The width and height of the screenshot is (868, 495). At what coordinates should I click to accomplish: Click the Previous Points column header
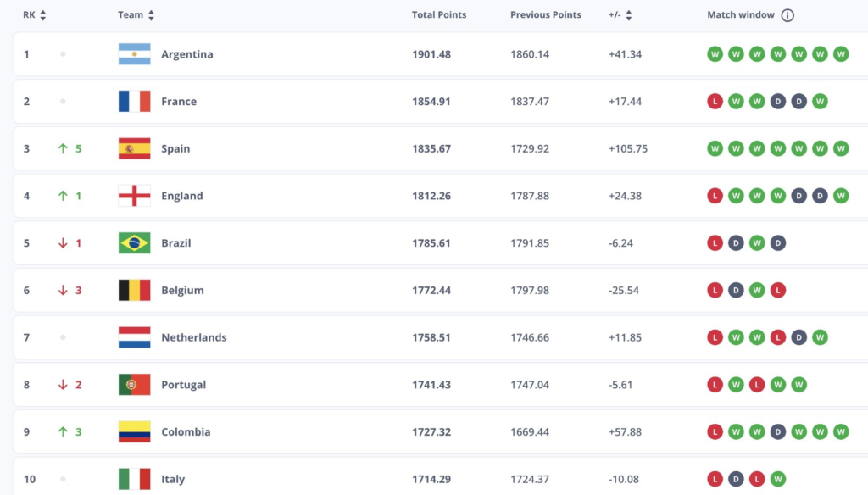[x=545, y=15]
